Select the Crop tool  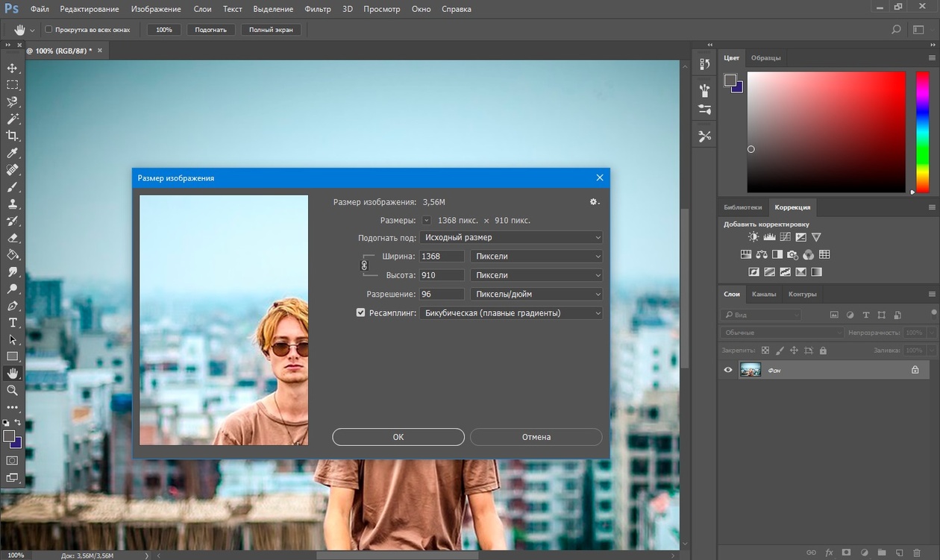[x=13, y=136]
